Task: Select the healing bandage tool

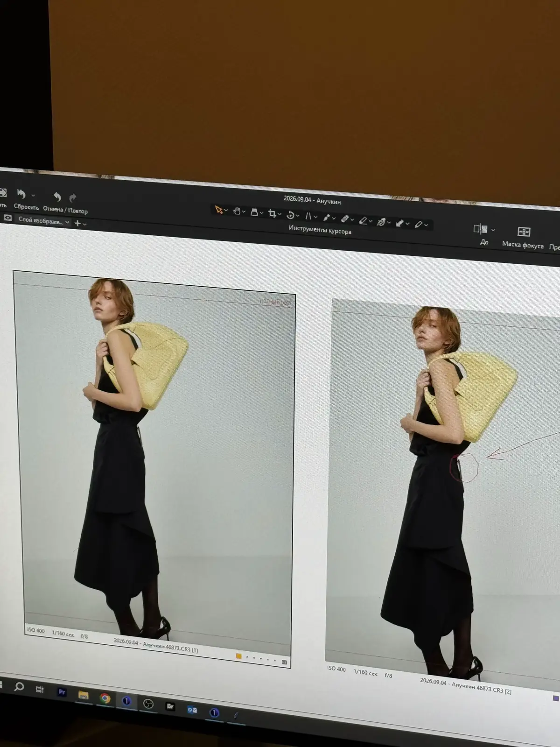Action: click(x=345, y=218)
